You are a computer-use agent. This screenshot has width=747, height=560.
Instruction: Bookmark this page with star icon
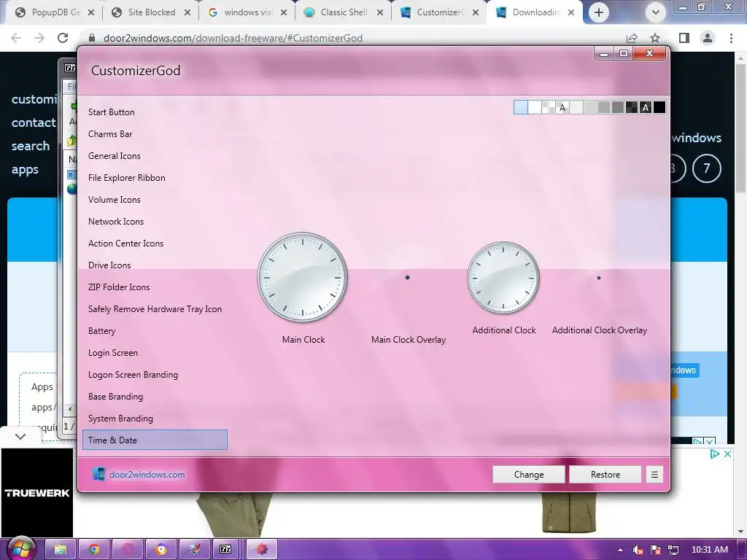[x=655, y=38]
